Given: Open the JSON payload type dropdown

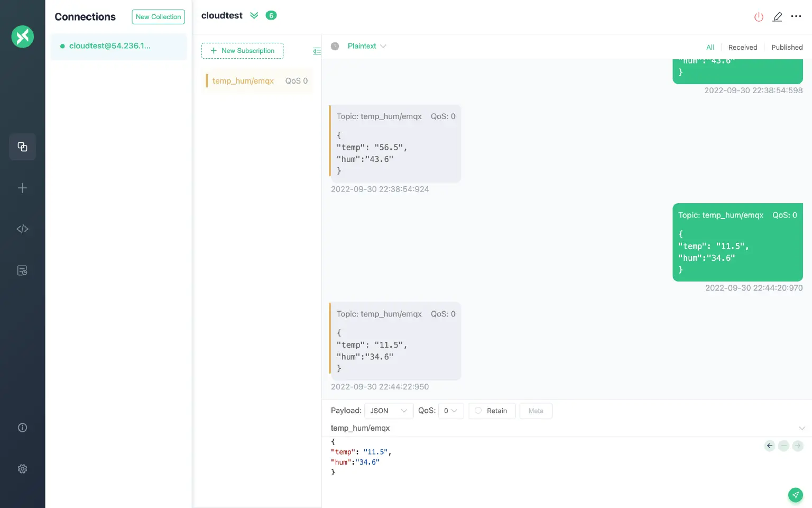Looking at the screenshot, I should pos(389,411).
